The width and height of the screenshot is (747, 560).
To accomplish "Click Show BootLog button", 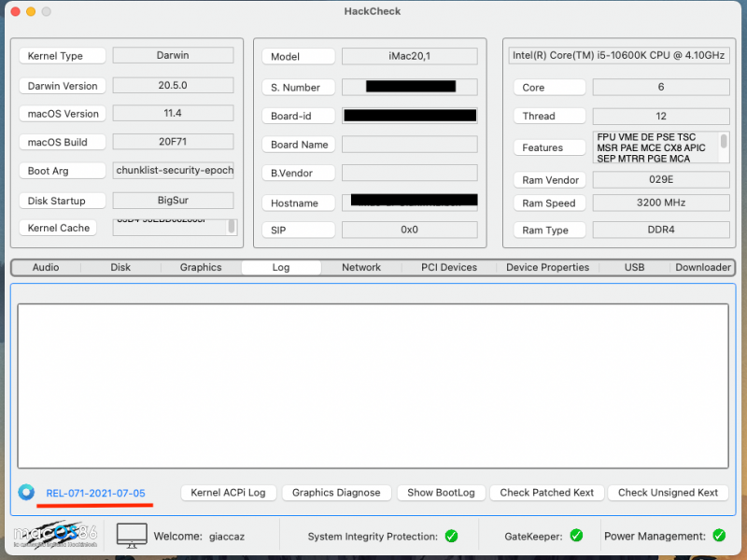I will tap(441, 493).
